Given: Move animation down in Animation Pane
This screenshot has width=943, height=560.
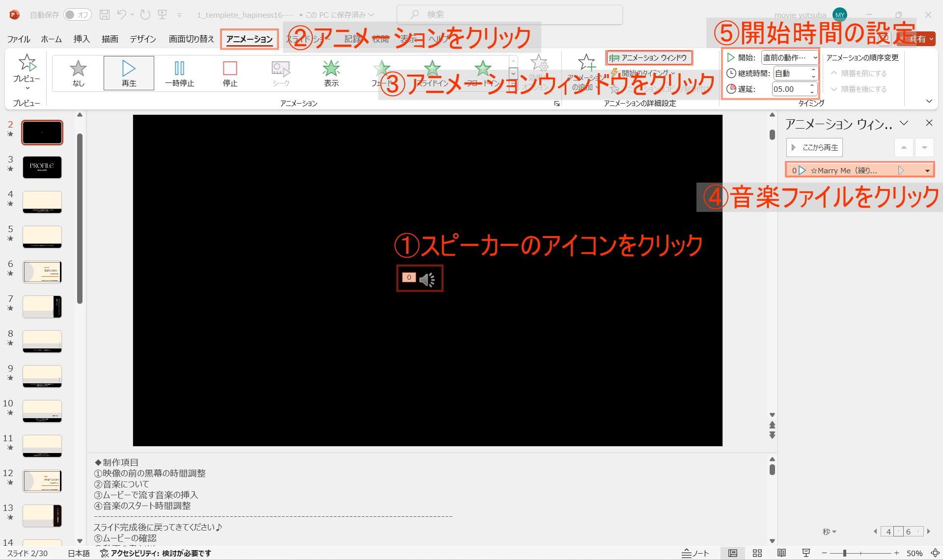Looking at the screenshot, I should click(x=924, y=147).
